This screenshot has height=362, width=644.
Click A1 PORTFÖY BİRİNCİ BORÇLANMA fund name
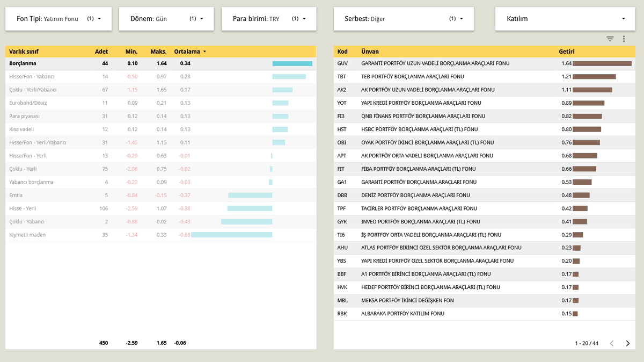(426, 274)
